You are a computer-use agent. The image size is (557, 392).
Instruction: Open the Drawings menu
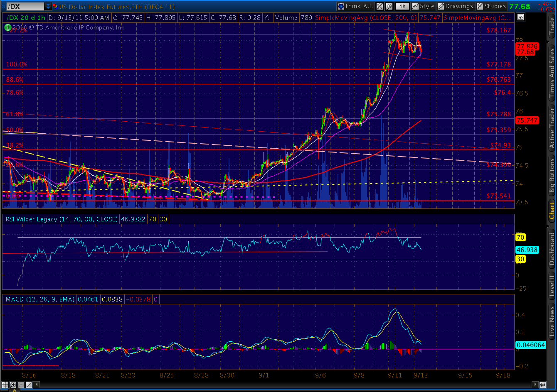point(455,6)
